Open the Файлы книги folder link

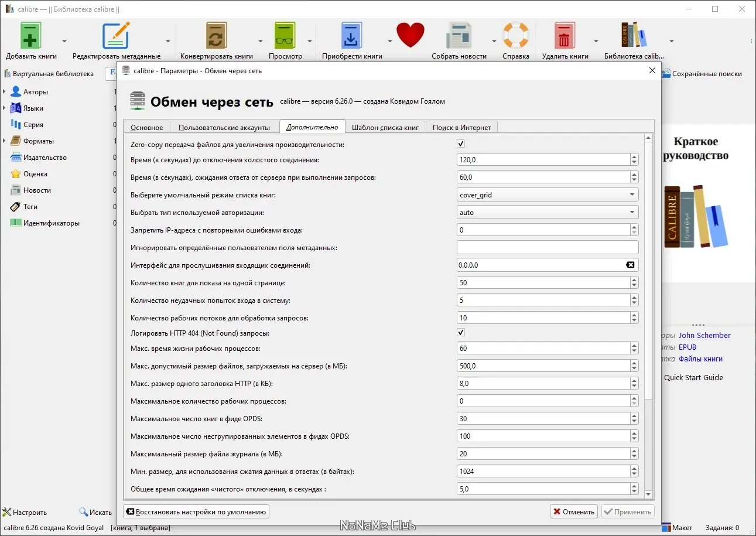[700, 359]
